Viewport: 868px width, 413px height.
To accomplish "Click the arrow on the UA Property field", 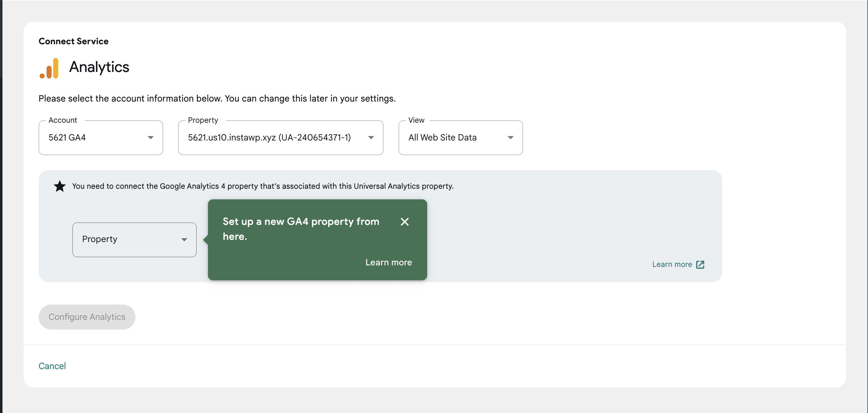I will click(x=371, y=138).
